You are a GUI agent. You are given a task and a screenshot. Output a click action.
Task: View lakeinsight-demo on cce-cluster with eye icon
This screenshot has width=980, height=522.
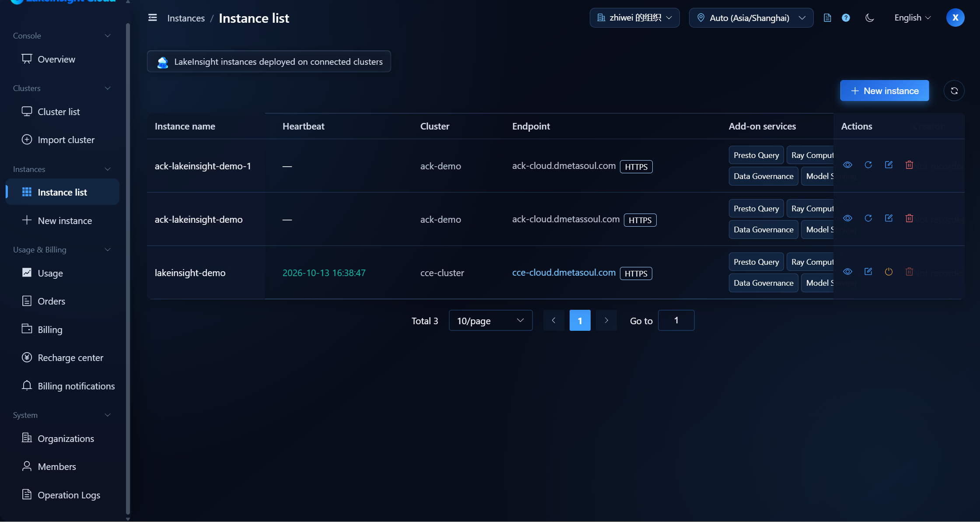(x=847, y=272)
